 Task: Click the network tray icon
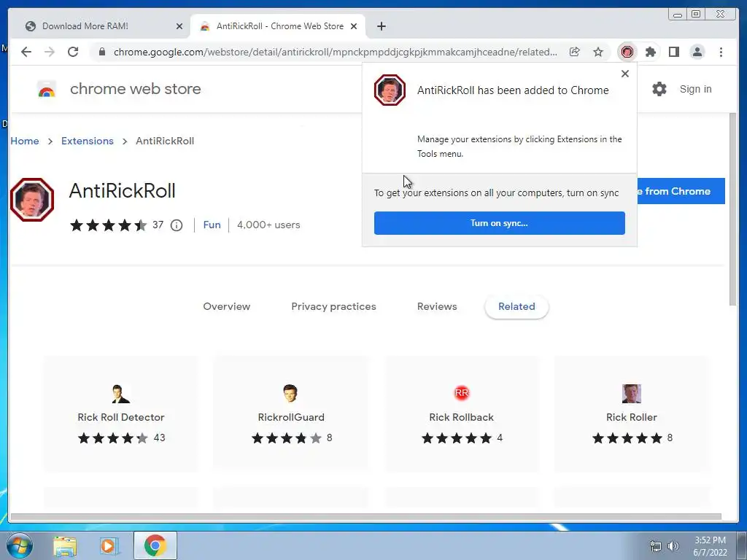656,546
